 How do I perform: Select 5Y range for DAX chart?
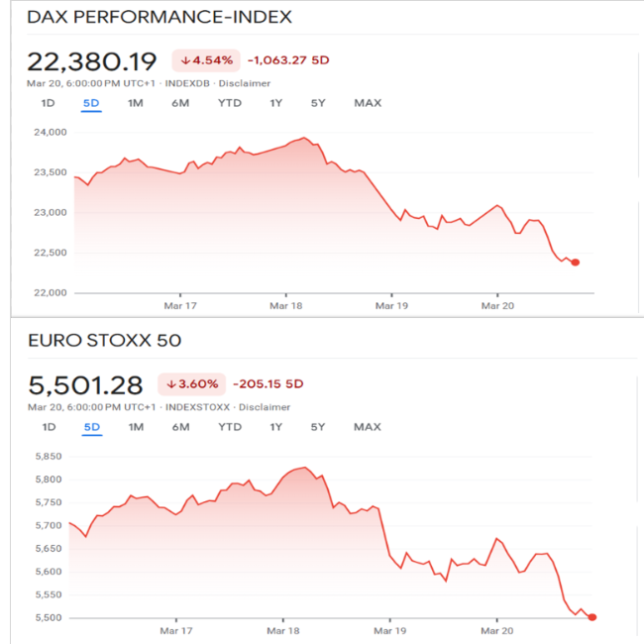(x=318, y=103)
